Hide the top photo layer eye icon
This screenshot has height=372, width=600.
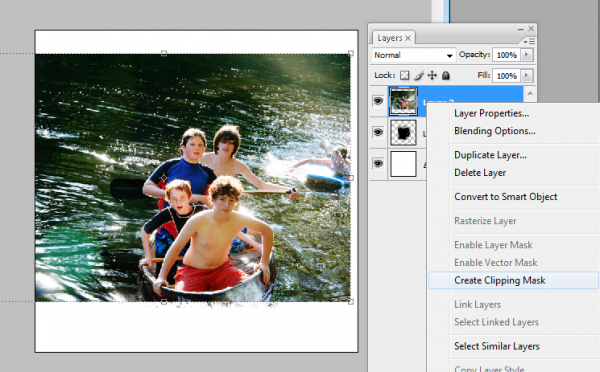[378, 101]
